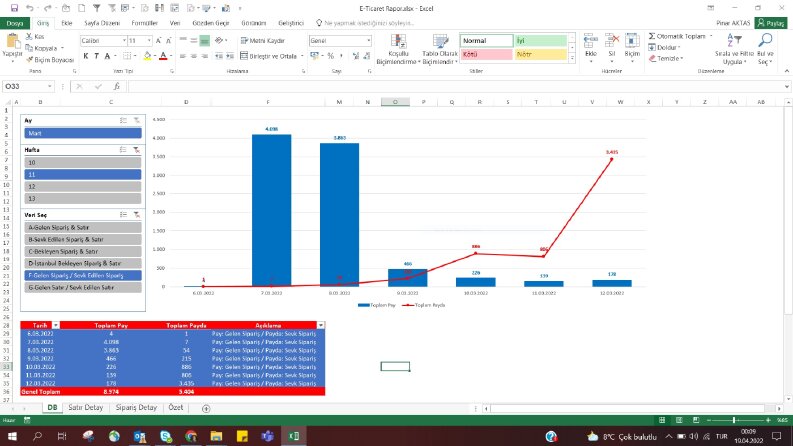Screen dimensions: 793x446
Task: Switch to the Sipariş Detay sheet
Action: point(136,407)
